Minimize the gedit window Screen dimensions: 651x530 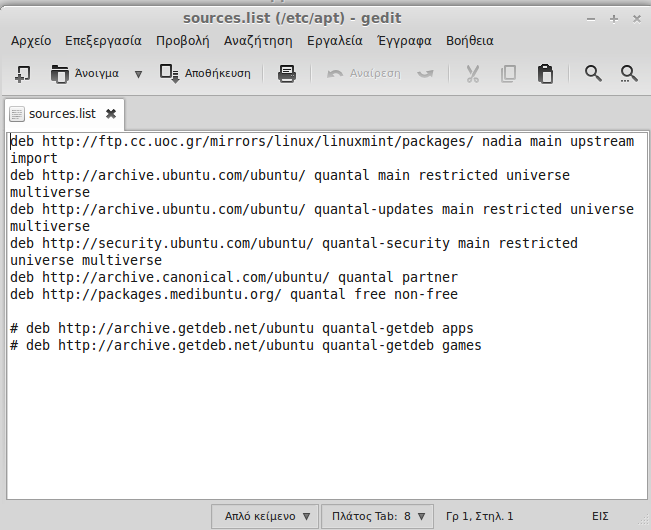[591, 19]
